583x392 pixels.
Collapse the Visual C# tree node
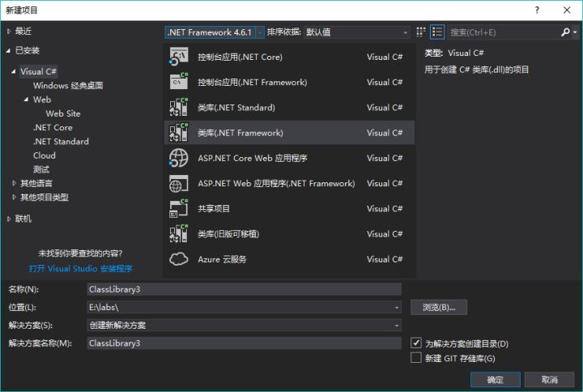coord(14,71)
